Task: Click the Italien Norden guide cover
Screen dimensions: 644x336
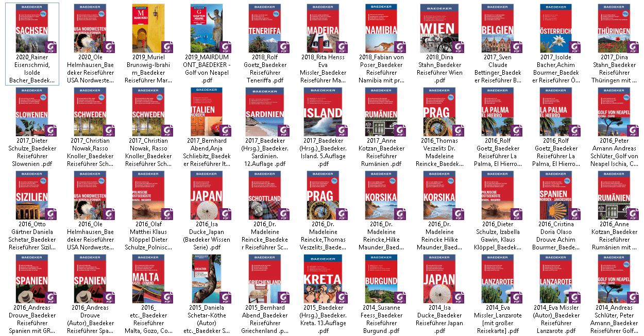Action: click(207, 111)
